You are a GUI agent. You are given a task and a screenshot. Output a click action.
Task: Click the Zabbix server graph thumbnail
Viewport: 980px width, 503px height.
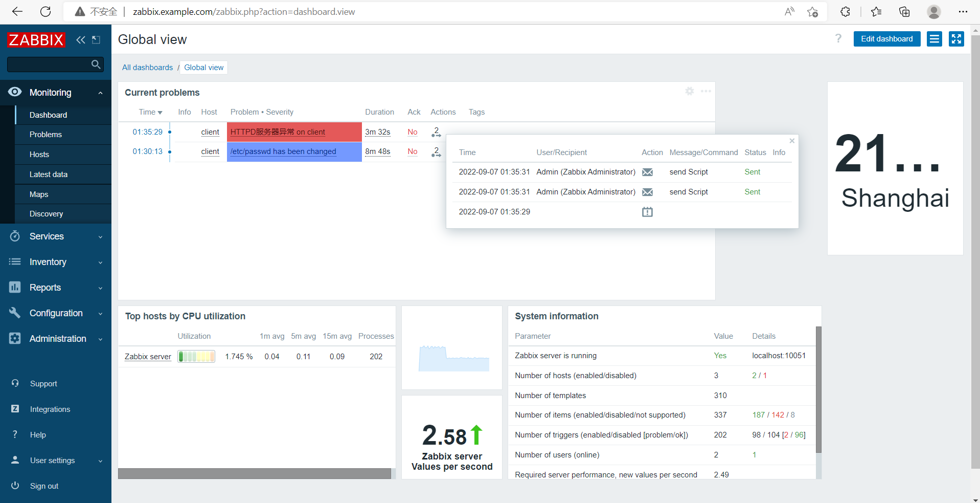pyautogui.click(x=454, y=358)
